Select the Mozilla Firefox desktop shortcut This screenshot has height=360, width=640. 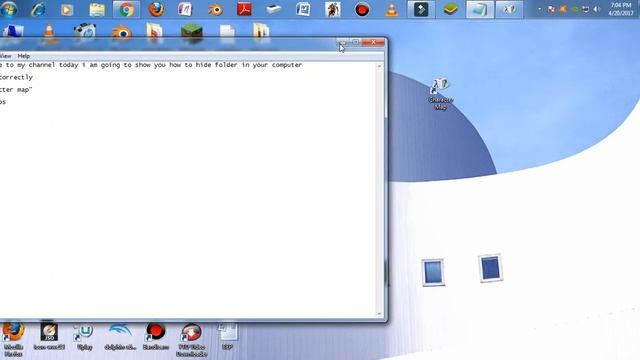click(x=13, y=340)
